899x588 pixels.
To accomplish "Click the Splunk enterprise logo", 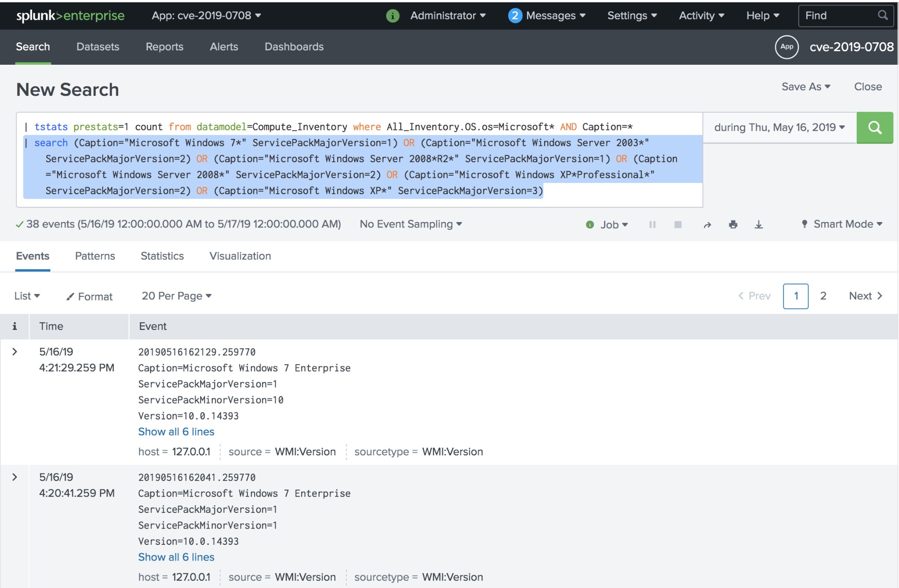I will click(70, 16).
